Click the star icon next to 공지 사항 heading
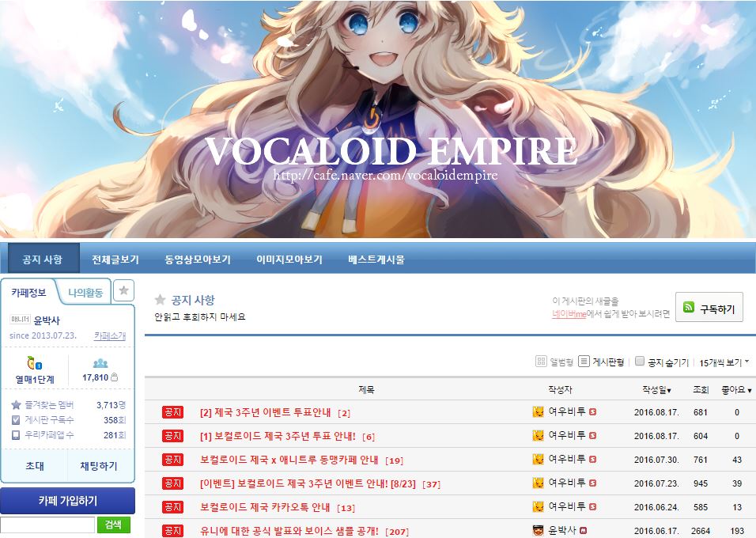 [160, 300]
